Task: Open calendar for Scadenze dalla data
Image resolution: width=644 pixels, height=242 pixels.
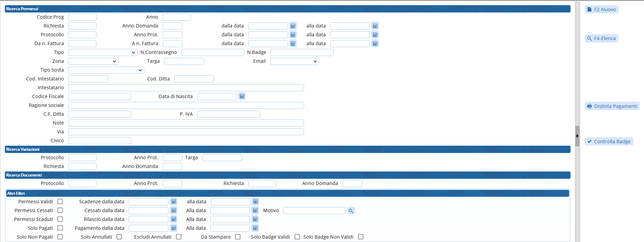Action: pyautogui.click(x=174, y=202)
